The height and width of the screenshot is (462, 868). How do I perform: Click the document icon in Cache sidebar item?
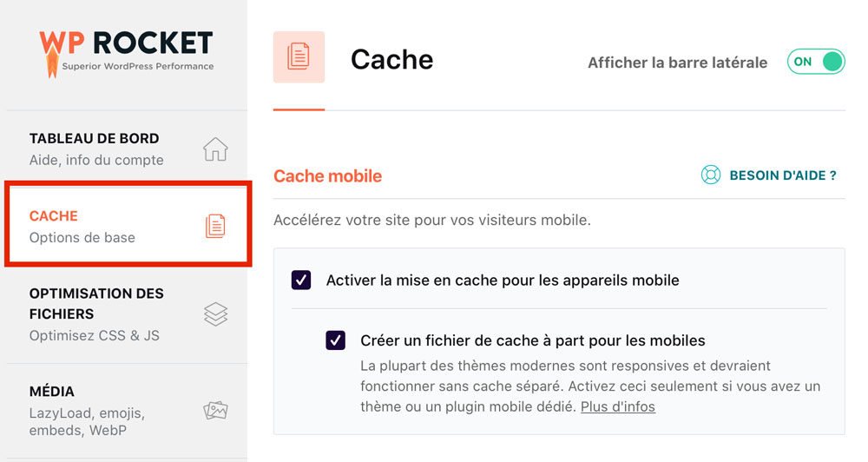click(215, 226)
